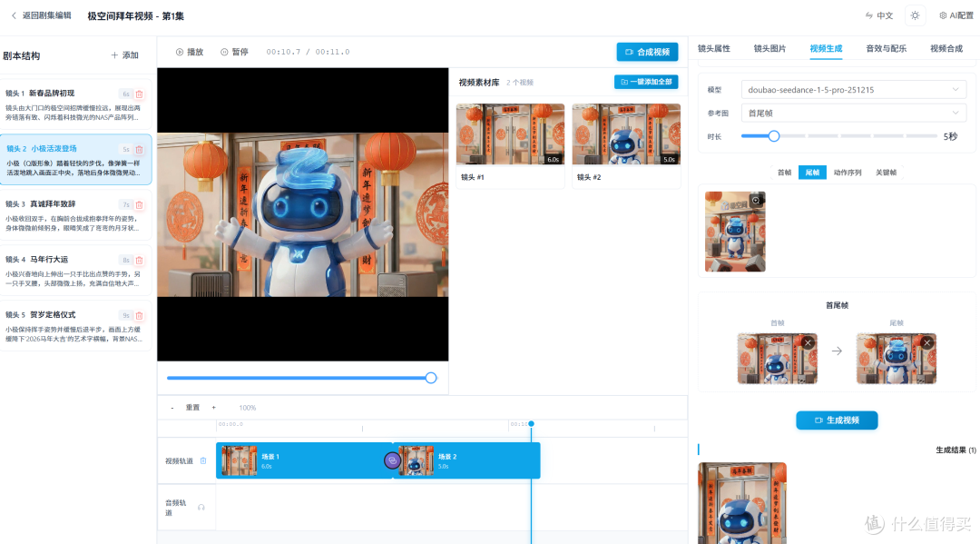The image size is (980, 544).
Task: Open AI配置 settings with the gear icon
Action: [x=943, y=15]
